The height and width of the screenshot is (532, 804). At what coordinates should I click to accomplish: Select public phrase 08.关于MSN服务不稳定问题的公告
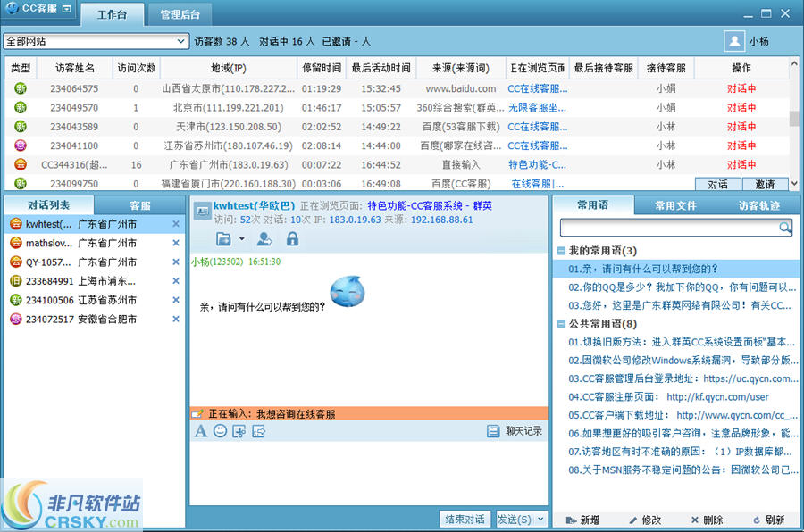683,470
